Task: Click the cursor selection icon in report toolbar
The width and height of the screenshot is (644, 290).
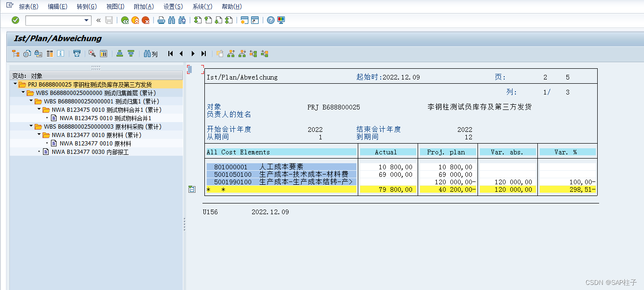Action: (93, 54)
